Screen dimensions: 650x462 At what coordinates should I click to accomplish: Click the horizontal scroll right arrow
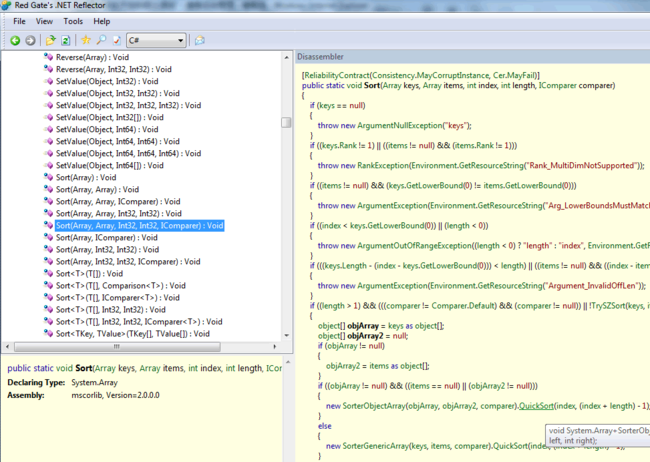[274, 346]
